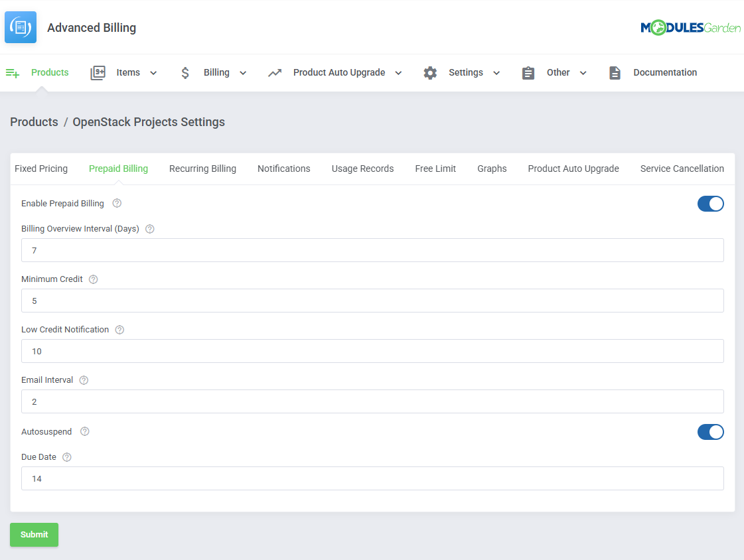Click the Billing Overview Interval field
The height and width of the screenshot is (560, 744).
click(x=372, y=250)
